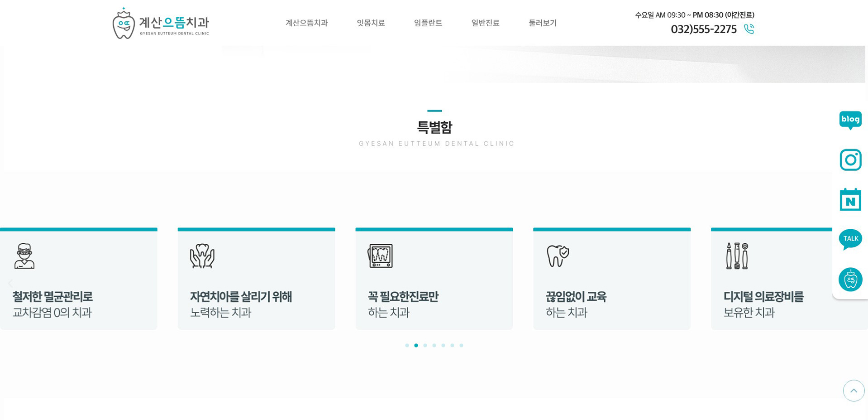Activate the last carousel pagination dot
Viewport: 868px width, 420px height.
(461, 345)
